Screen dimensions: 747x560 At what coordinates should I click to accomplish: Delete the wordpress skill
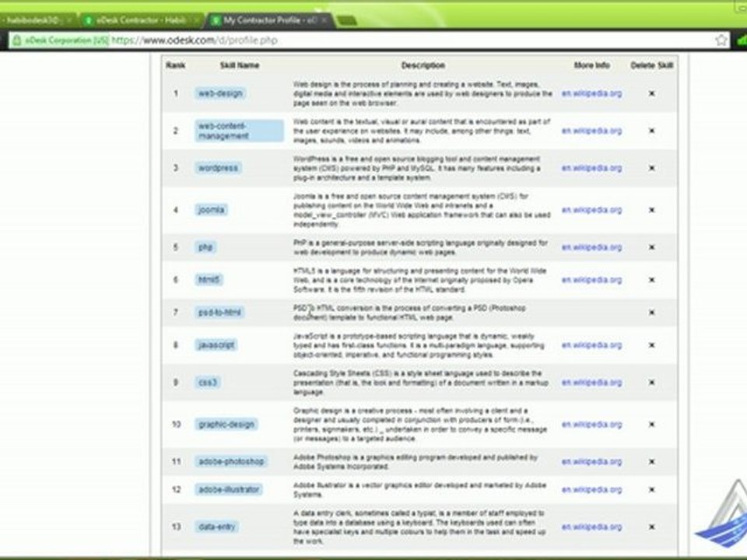point(652,168)
